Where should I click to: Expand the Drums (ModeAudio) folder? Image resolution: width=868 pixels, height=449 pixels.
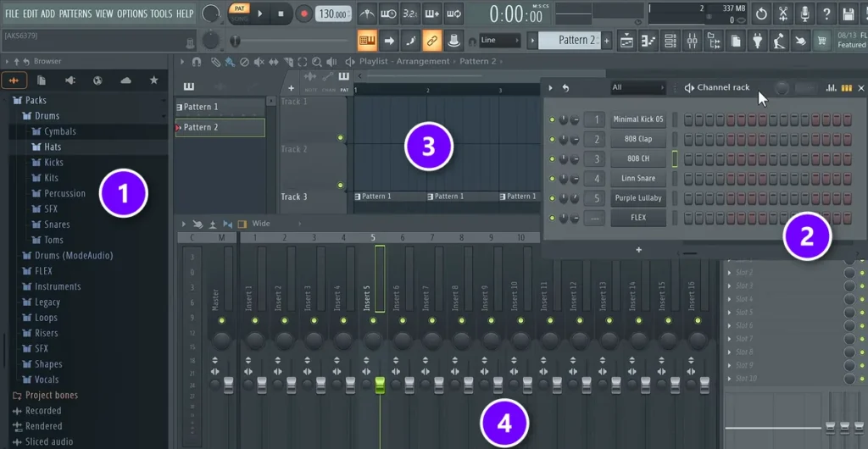(x=74, y=256)
